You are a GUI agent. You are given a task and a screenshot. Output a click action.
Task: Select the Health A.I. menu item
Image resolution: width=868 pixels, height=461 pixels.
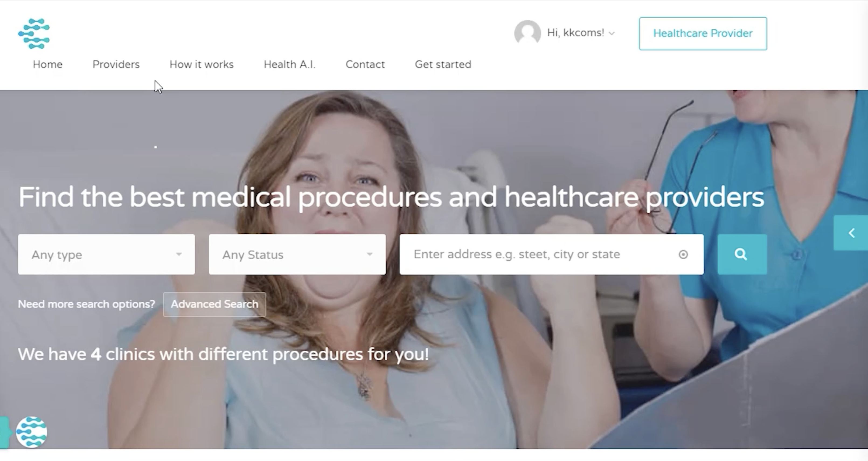coord(289,64)
